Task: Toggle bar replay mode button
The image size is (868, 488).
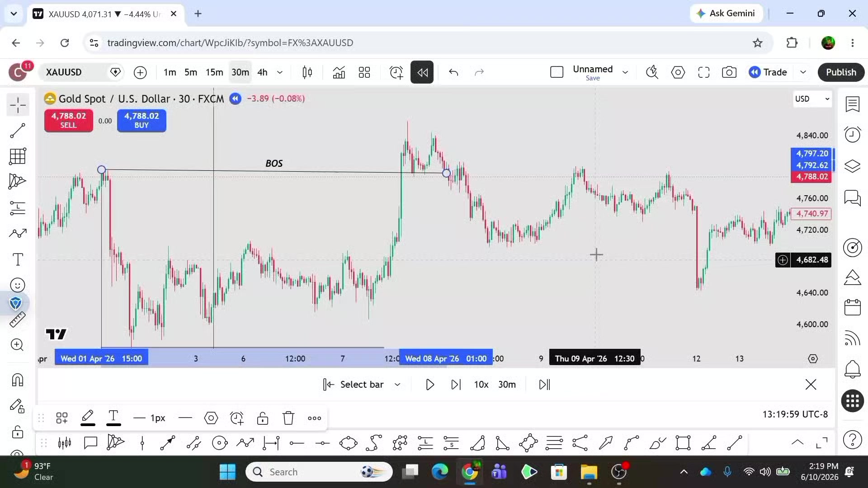Action: pyautogui.click(x=422, y=72)
